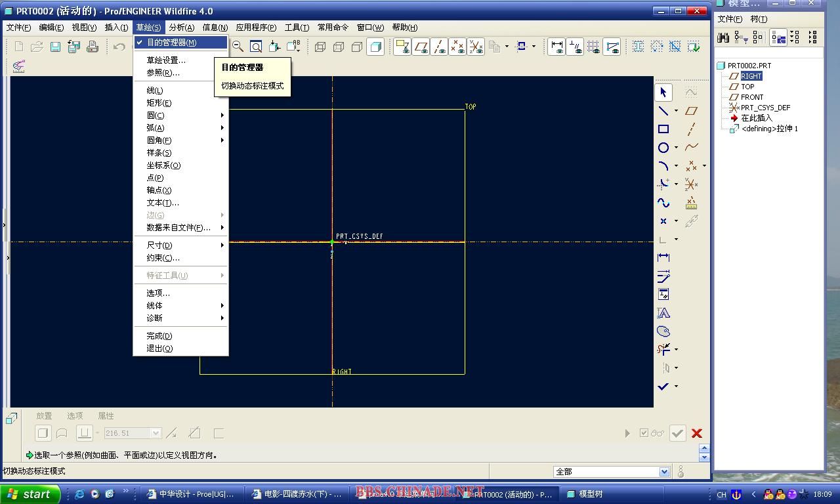Open the depth value 216.51 dropdown
Image resolution: width=840 pixels, height=504 pixels.
tap(156, 433)
